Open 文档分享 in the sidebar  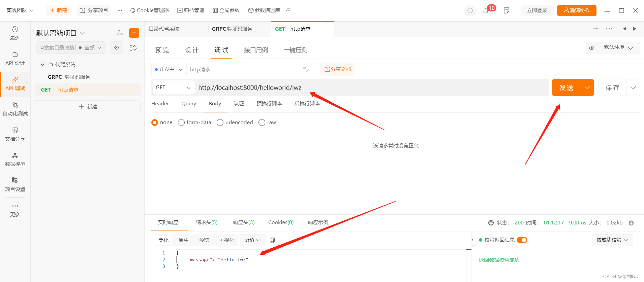coord(15,134)
